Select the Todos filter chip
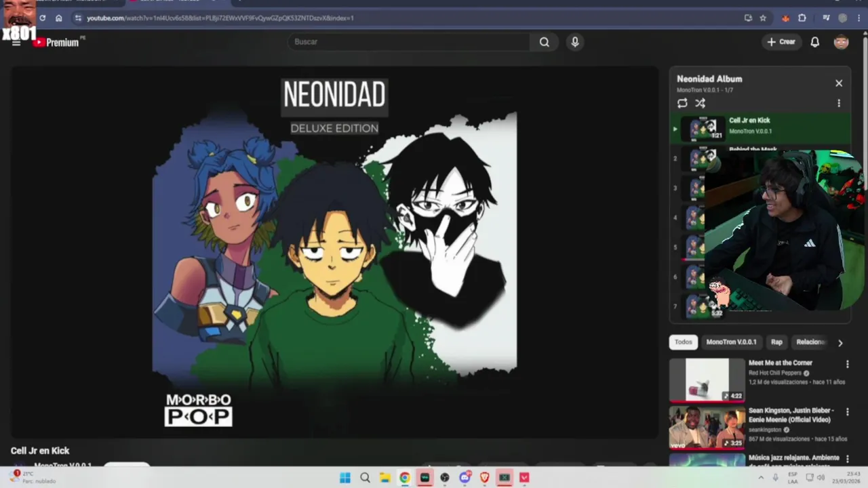The image size is (868, 488). 684,342
